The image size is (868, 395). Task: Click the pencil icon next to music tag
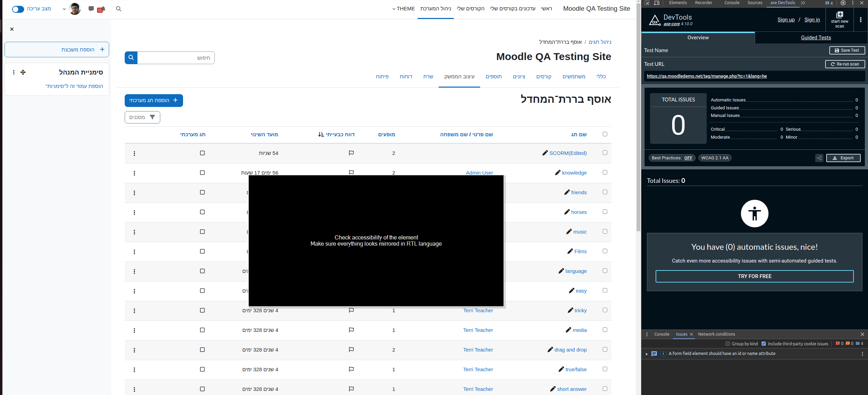click(569, 231)
